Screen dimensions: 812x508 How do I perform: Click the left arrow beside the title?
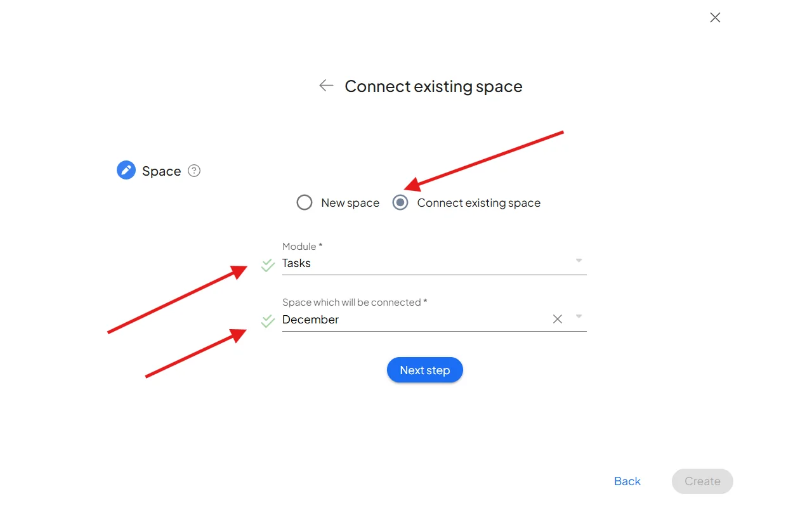tap(326, 86)
